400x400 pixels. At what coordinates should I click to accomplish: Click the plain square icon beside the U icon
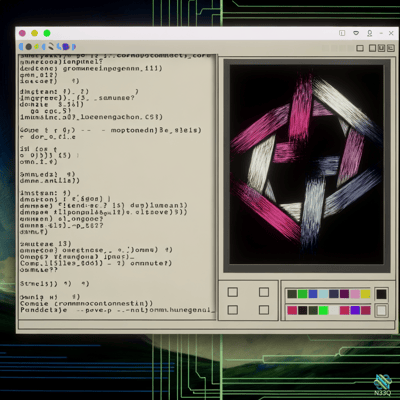[x=373, y=48]
